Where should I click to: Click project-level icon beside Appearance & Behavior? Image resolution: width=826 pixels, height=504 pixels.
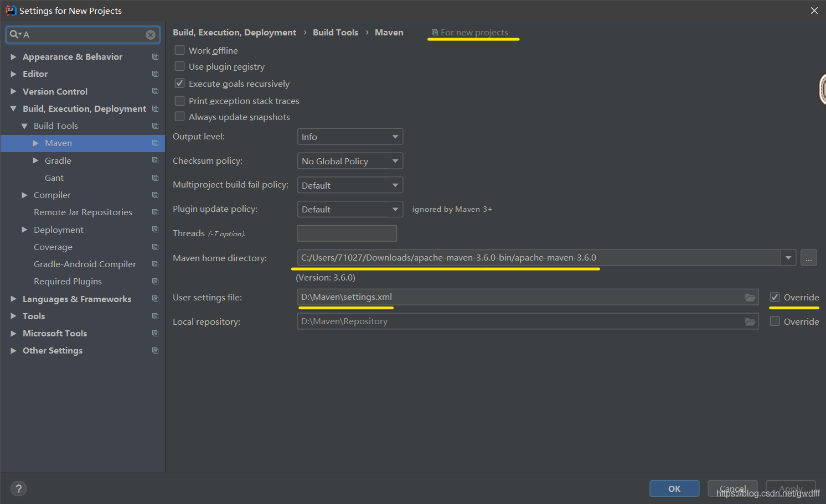(x=155, y=57)
